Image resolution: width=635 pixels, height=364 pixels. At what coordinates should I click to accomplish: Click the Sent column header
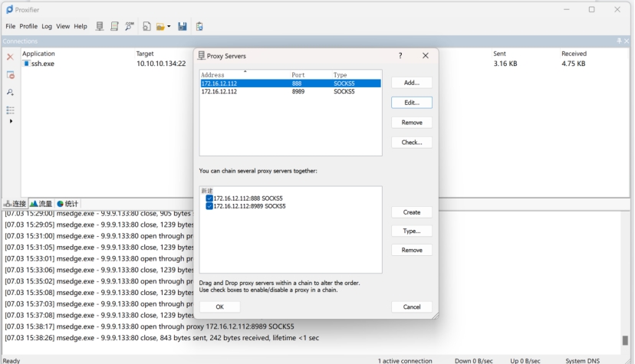[499, 54]
